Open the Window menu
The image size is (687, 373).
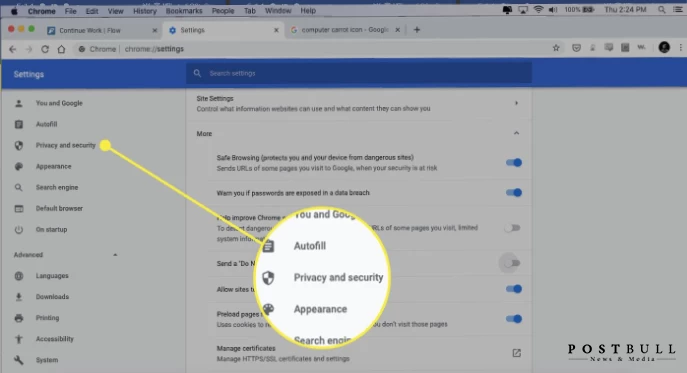(278, 11)
